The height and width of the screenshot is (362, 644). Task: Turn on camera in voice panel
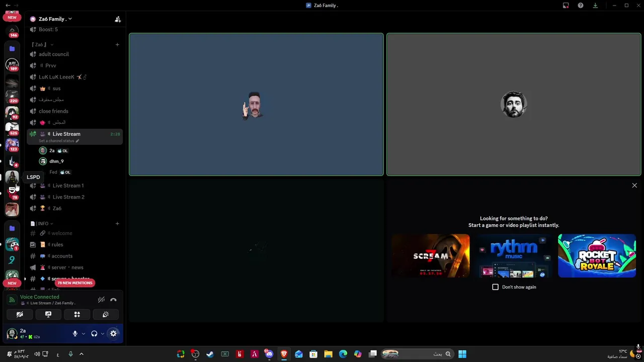20,314
